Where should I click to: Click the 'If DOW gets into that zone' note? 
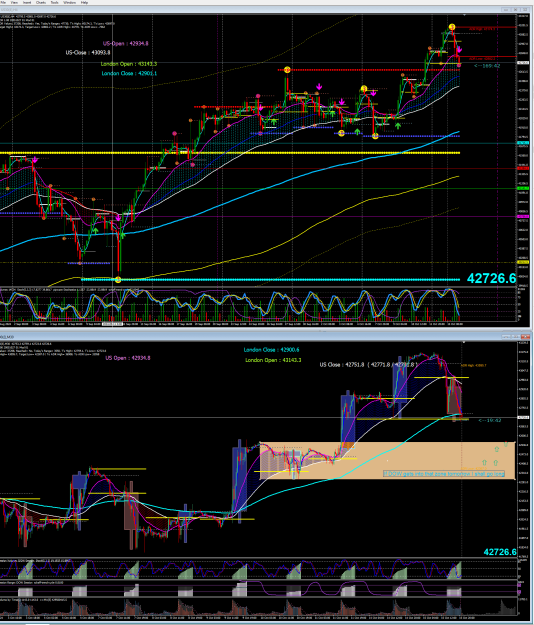(444, 474)
